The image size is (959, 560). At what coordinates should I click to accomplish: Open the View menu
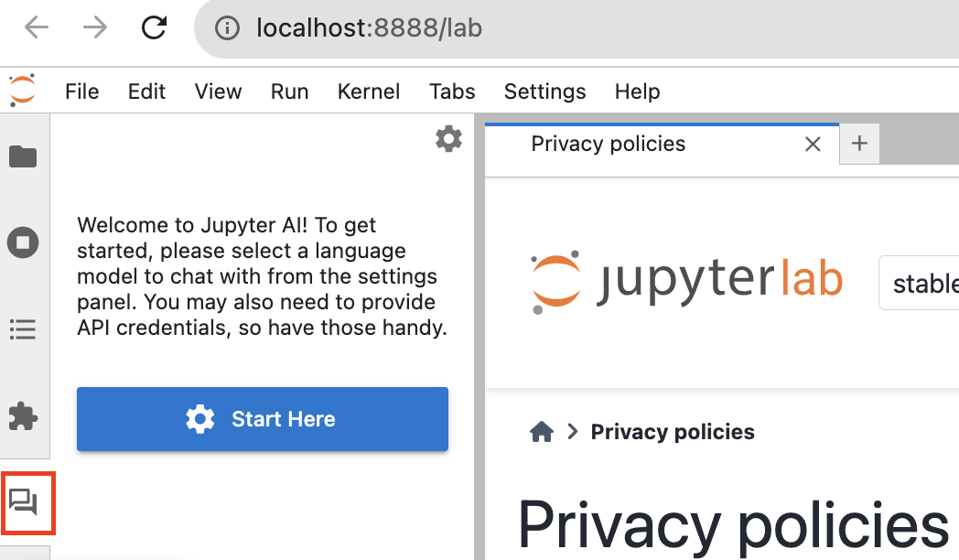(x=219, y=92)
